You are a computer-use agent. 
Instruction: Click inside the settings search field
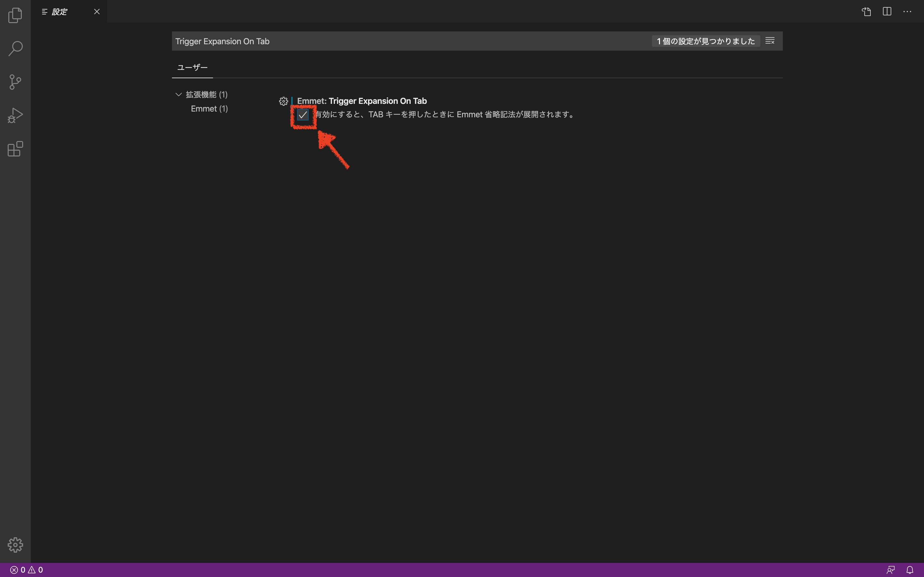[382, 41]
